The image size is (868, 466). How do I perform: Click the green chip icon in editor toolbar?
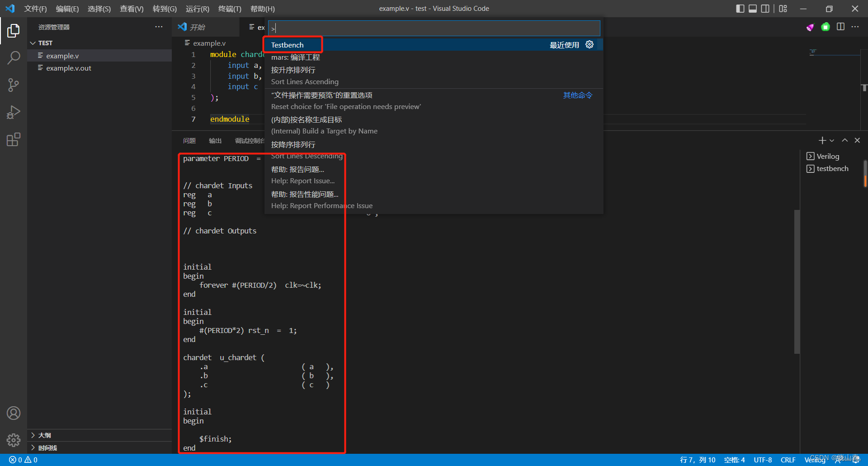point(826,27)
